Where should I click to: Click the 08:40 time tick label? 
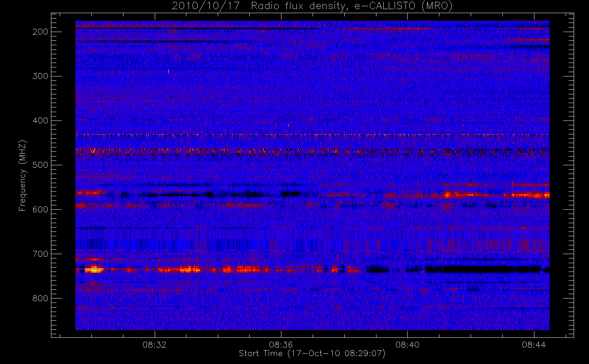407,345
